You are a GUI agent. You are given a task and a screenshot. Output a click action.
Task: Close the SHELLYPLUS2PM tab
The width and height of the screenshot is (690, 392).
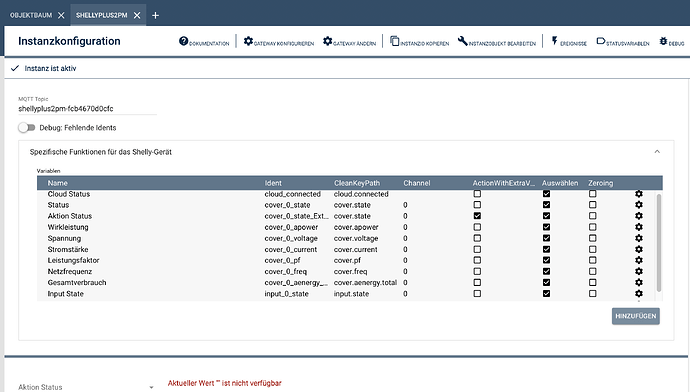pos(137,15)
